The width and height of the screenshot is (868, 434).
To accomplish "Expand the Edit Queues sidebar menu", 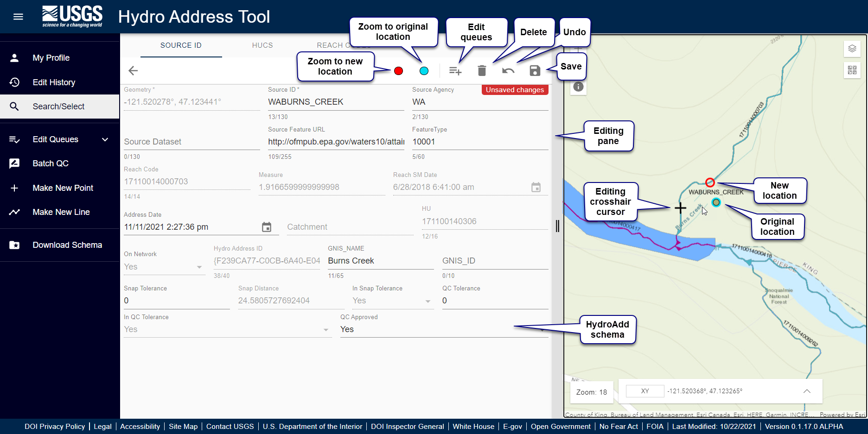I will click(x=105, y=139).
